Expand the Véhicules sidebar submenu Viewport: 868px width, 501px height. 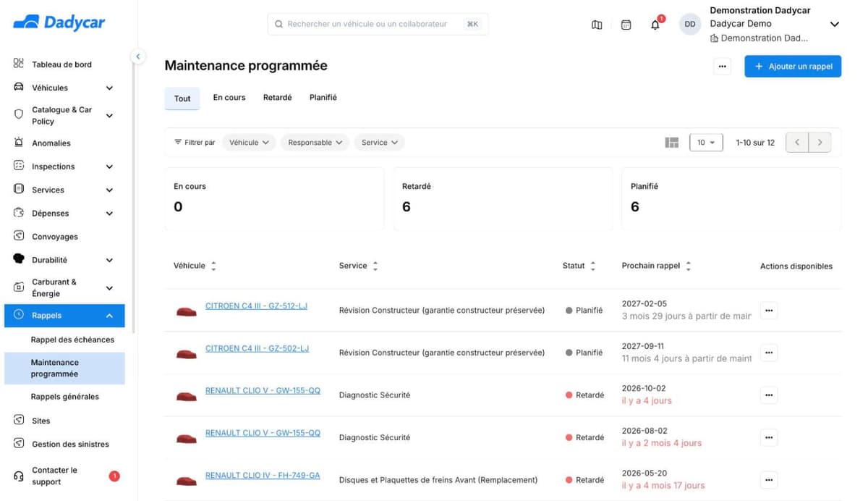click(x=109, y=88)
